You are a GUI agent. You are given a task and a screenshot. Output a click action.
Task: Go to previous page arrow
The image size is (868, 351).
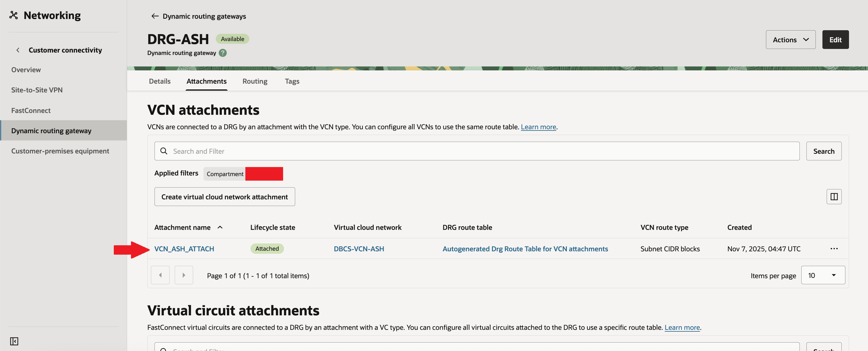click(x=160, y=275)
